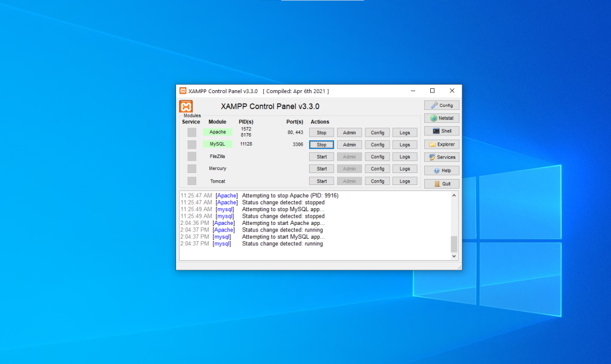Open Apache Admin page

pos(349,132)
